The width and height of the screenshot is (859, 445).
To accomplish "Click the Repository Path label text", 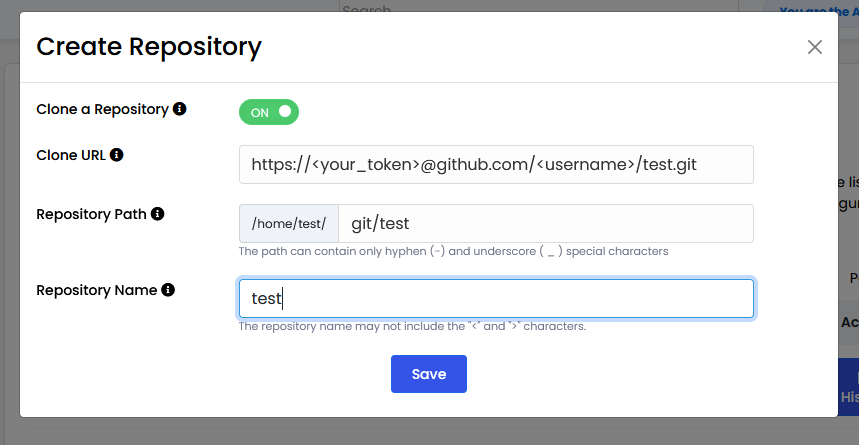I will pyautogui.click(x=92, y=214).
